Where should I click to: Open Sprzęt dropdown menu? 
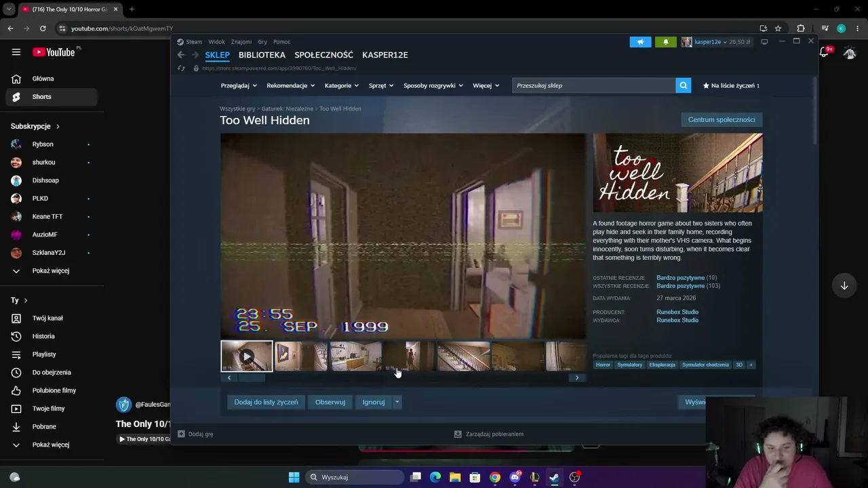click(381, 85)
